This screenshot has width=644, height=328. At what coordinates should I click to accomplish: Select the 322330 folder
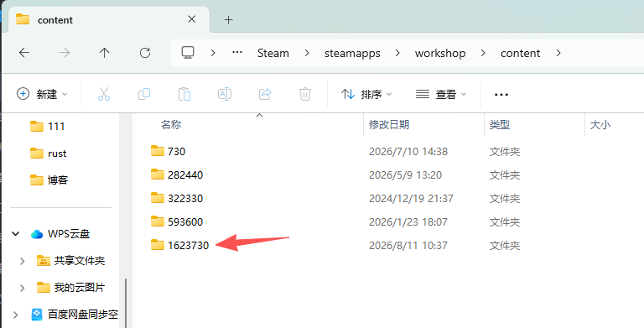pyautogui.click(x=177, y=198)
